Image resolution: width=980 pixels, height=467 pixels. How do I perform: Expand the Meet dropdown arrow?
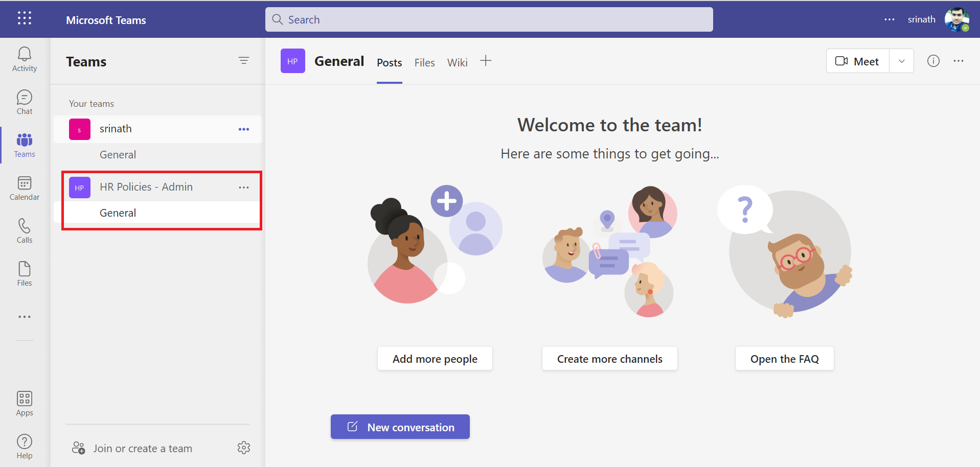click(902, 61)
